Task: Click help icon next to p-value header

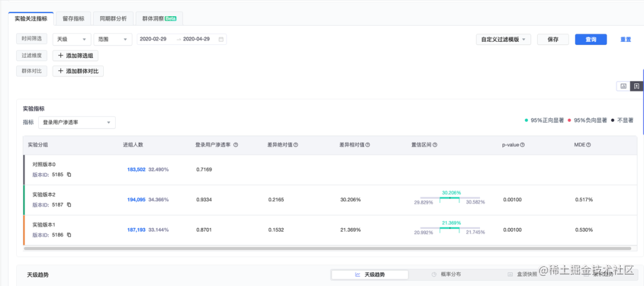Action: tap(522, 145)
